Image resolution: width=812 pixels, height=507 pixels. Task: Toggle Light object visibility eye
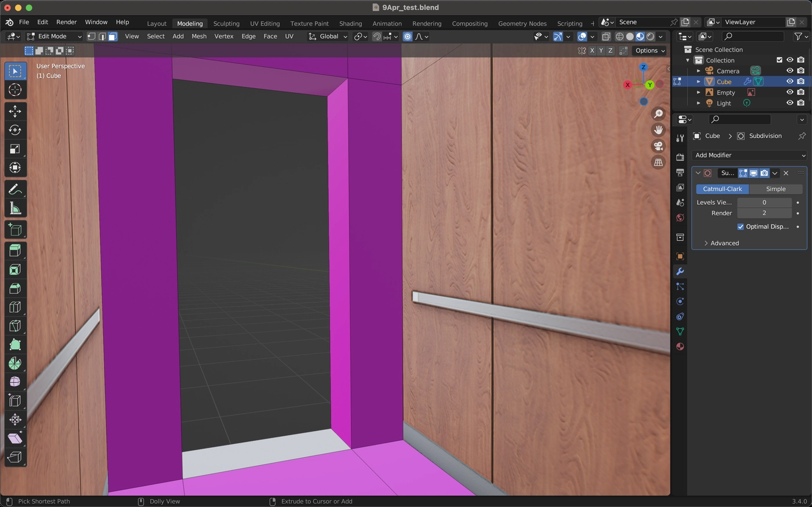click(x=789, y=103)
